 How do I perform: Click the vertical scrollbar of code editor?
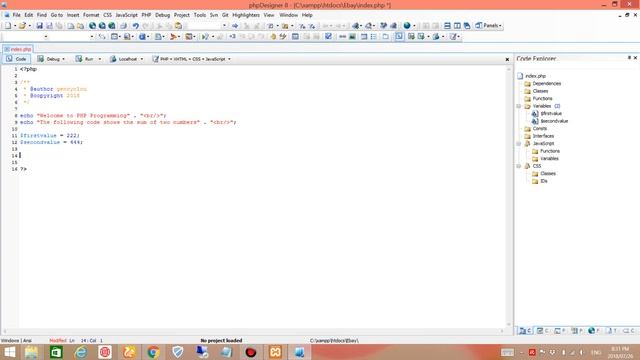click(x=509, y=196)
